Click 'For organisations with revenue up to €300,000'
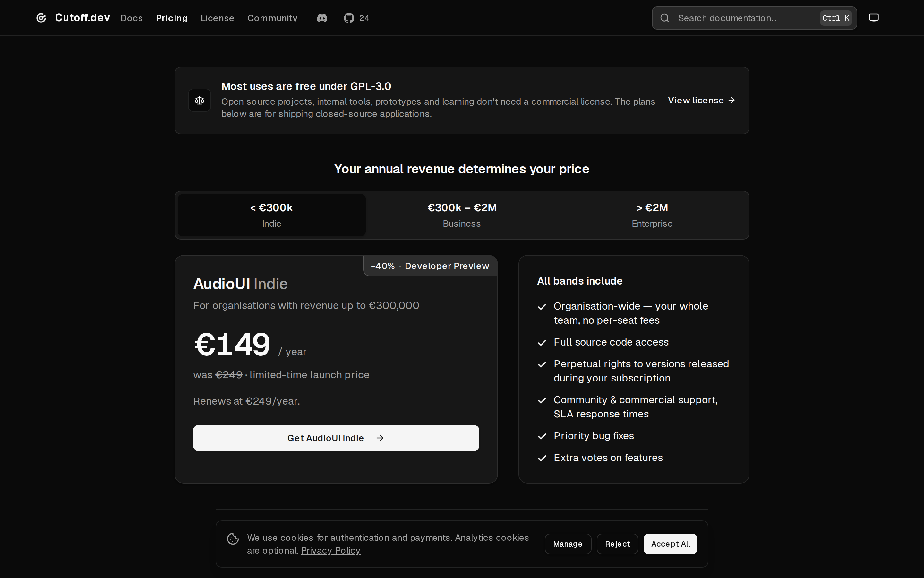924x578 pixels. tap(306, 305)
